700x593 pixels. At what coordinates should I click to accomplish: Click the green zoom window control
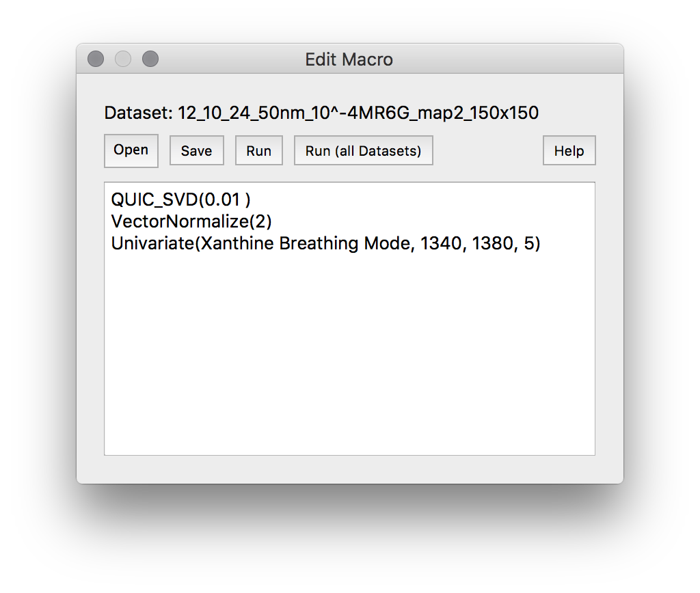[150, 59]
